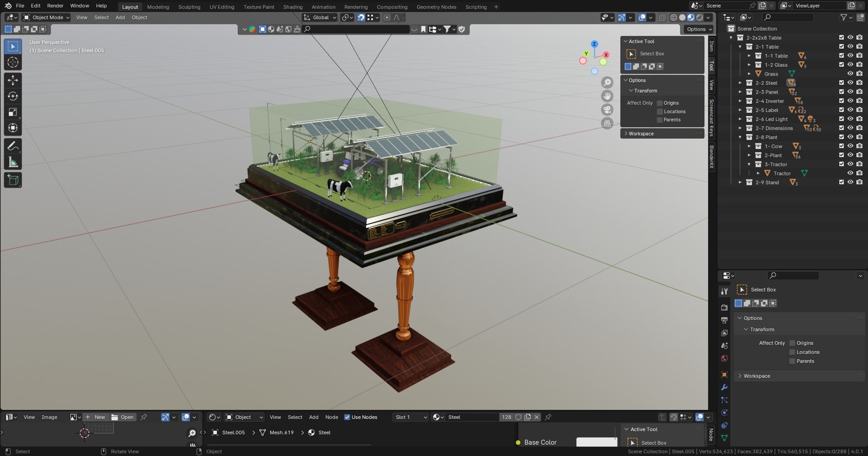Image resolution: width=868 pixels, height=456 pixels.
Task: Click the Outliner search field
Action: point(788,17)
